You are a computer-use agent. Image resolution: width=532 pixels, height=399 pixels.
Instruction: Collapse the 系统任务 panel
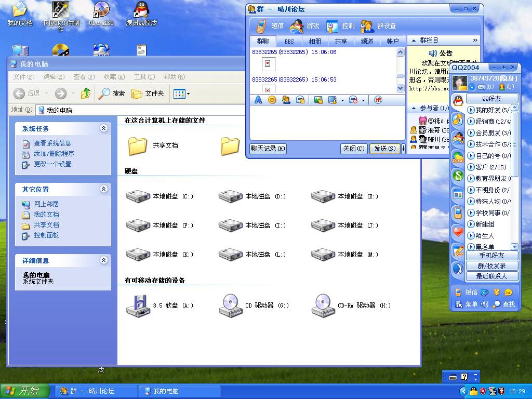tap(104, 128)
